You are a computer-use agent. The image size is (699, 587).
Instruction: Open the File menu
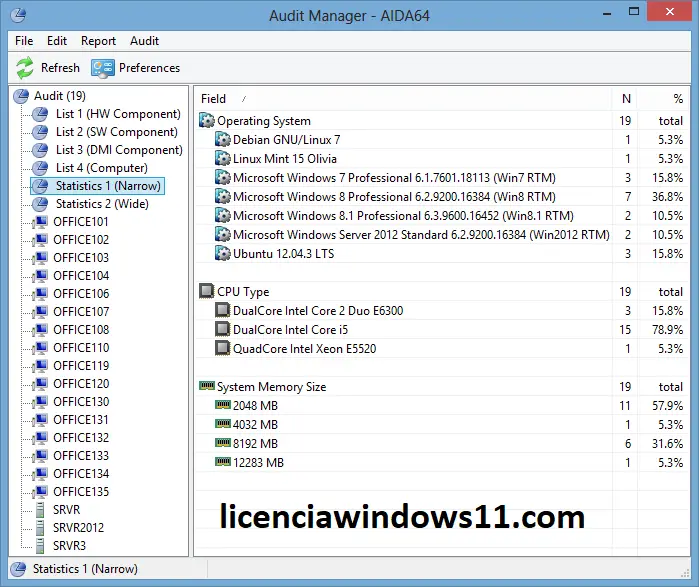click(24, 41)
